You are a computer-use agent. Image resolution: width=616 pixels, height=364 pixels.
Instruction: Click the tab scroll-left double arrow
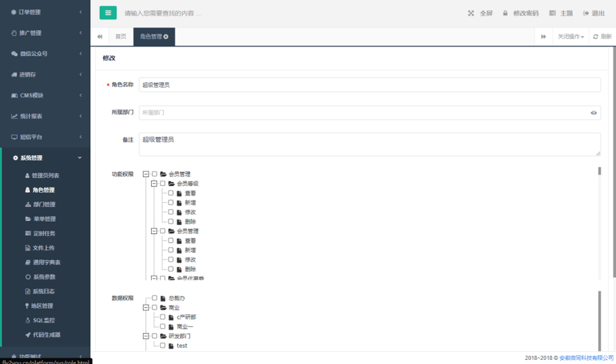pos(100,36)
